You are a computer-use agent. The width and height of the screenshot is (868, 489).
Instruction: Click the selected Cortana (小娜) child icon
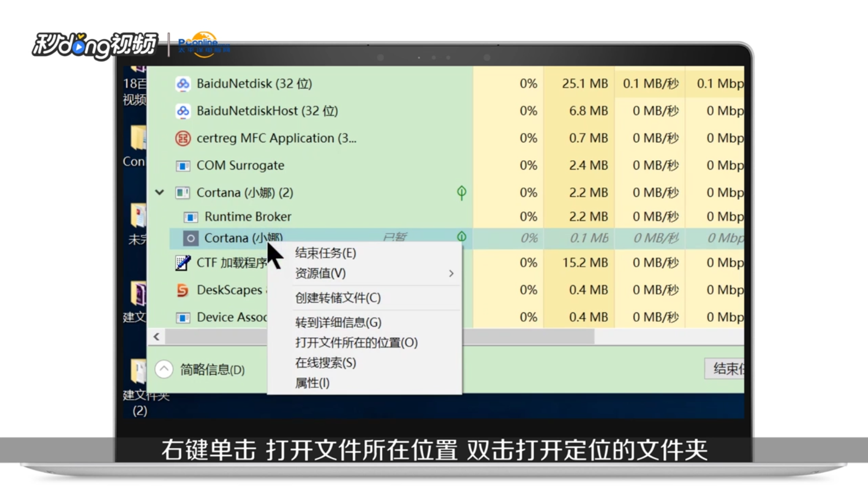pos(191,238)
